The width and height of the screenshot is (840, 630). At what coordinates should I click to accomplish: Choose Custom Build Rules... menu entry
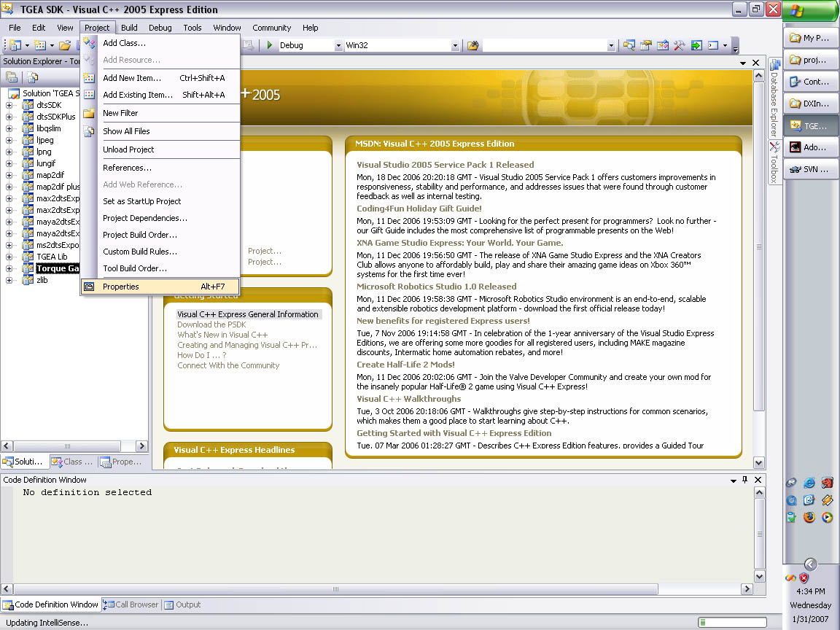160,252
